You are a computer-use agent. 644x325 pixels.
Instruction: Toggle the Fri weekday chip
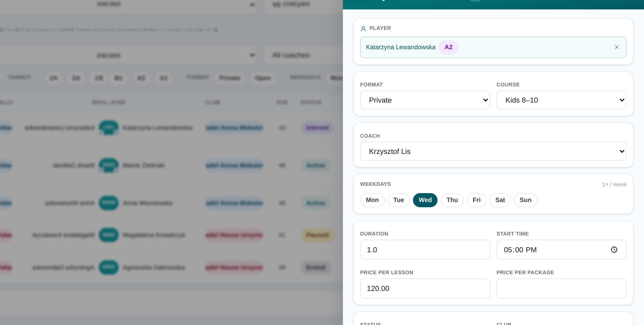pos(476,200)
